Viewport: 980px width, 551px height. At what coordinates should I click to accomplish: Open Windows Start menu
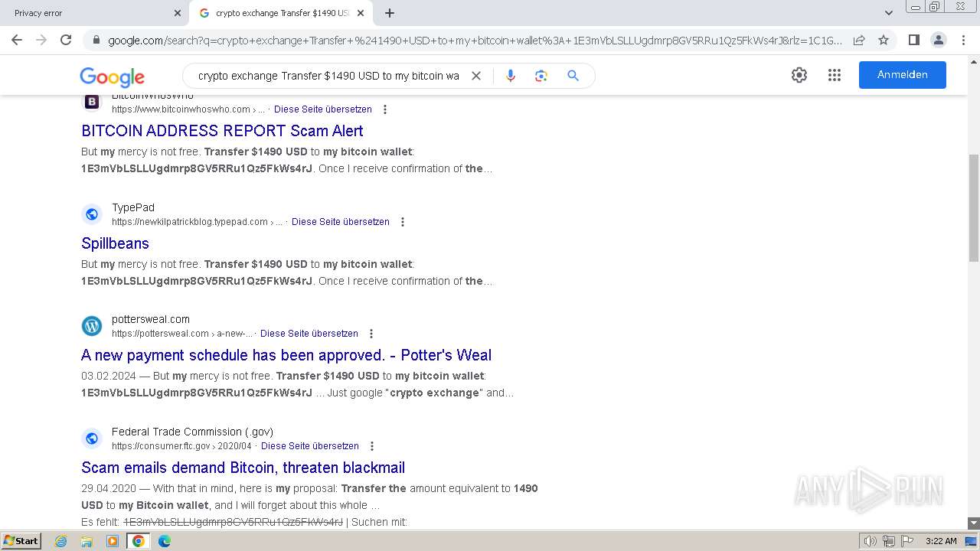(x=21, y=540)
